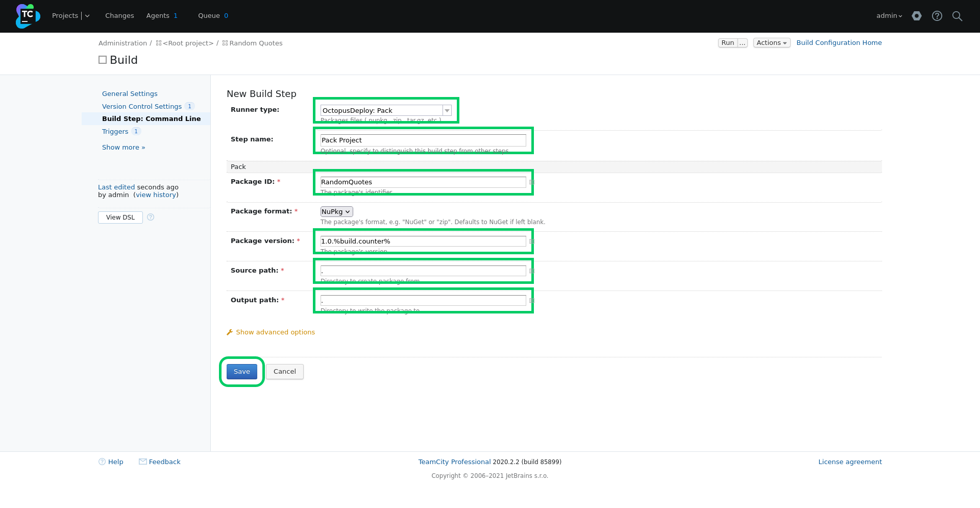Open Random Quotes breadcrumb link
980x508 pixels.
[256, 43]
